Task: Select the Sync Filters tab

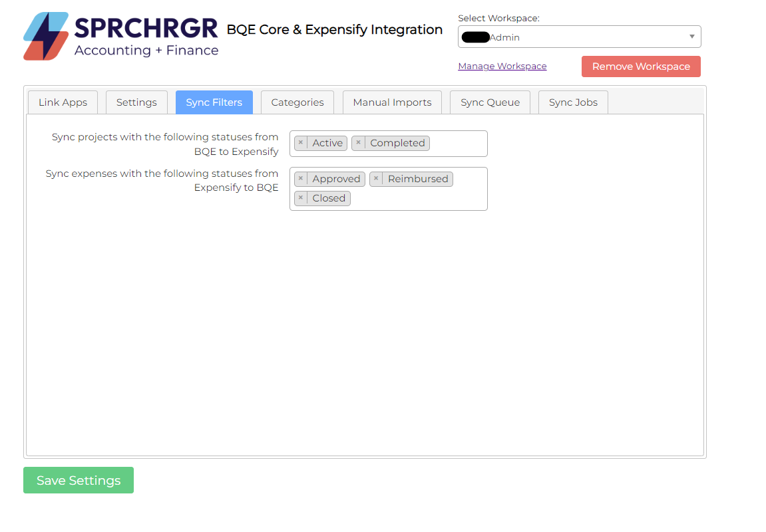Action: [214, 102]
